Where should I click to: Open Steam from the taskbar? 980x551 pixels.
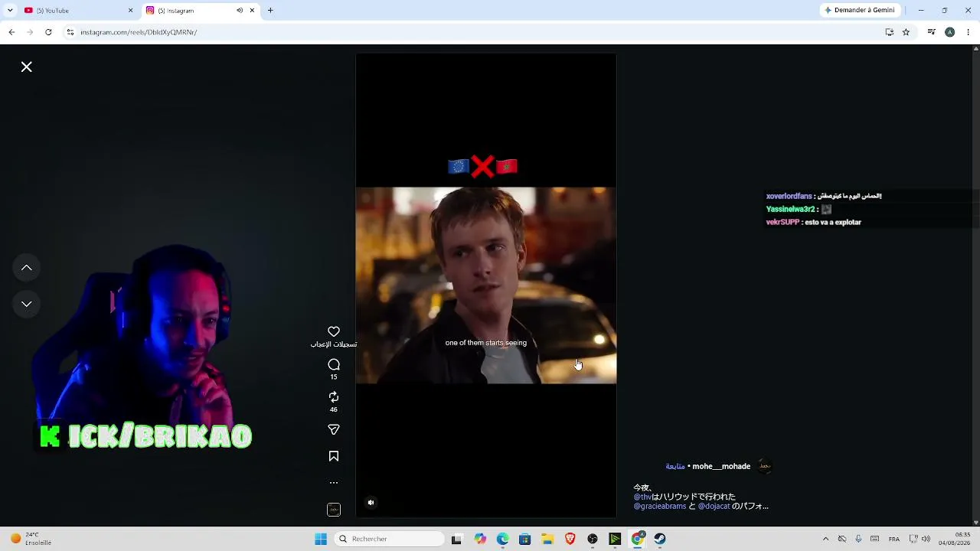(660, 539)
